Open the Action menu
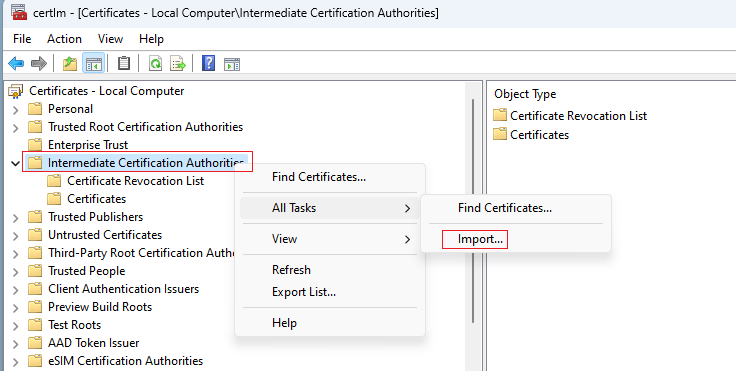The image size is (736, 371). click(64, 39)
